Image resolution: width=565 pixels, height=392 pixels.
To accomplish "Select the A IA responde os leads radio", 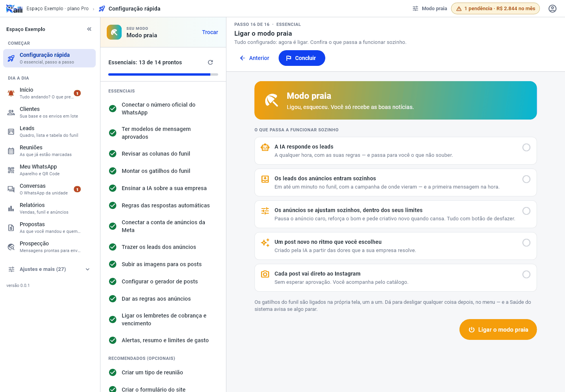I will click(527, 147).
